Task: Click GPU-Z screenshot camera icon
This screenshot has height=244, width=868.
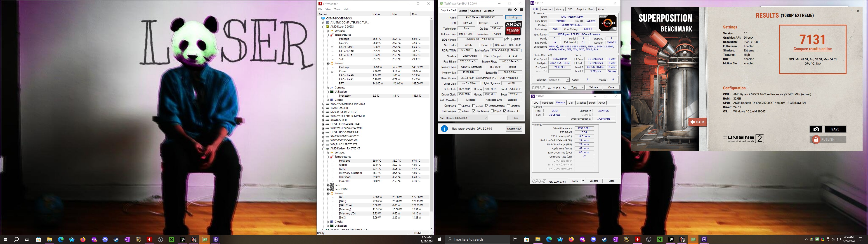Action: click(x=509, y=10)
